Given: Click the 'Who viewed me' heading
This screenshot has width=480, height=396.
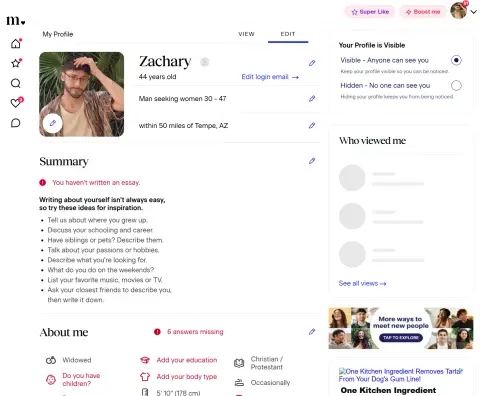Looking at the screenshot, I should click(372, 141).
